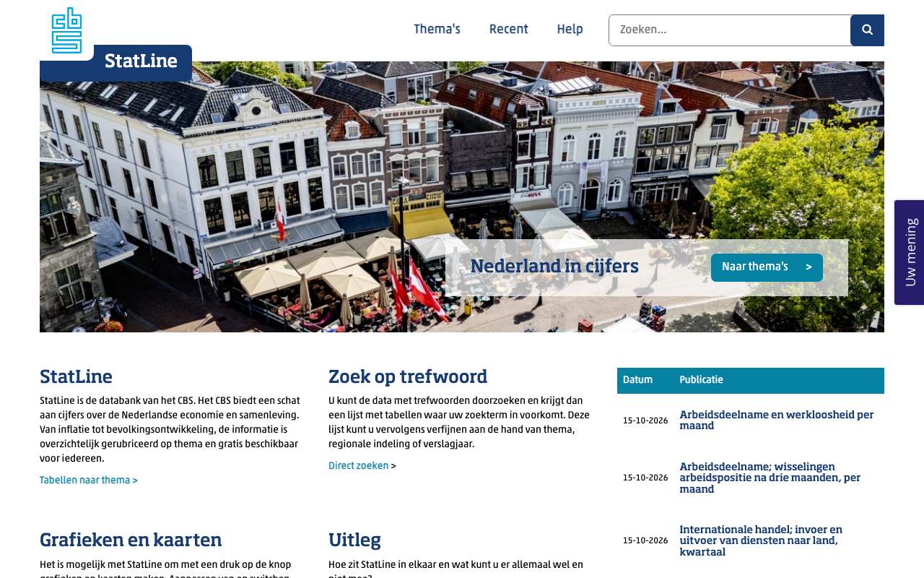Follow the Tabellen naar thema link
Image resolution: width=924 pixels, height=578 pixels.
89,480
